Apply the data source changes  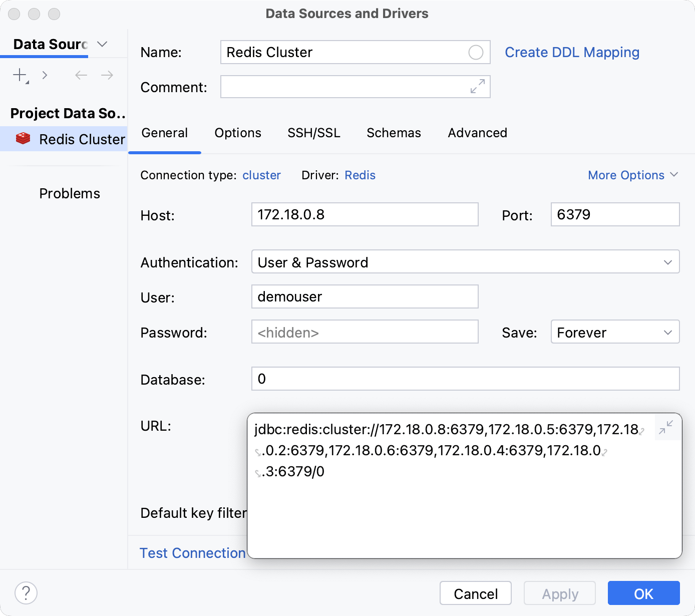pyautogui.click(x=559, y=593)
